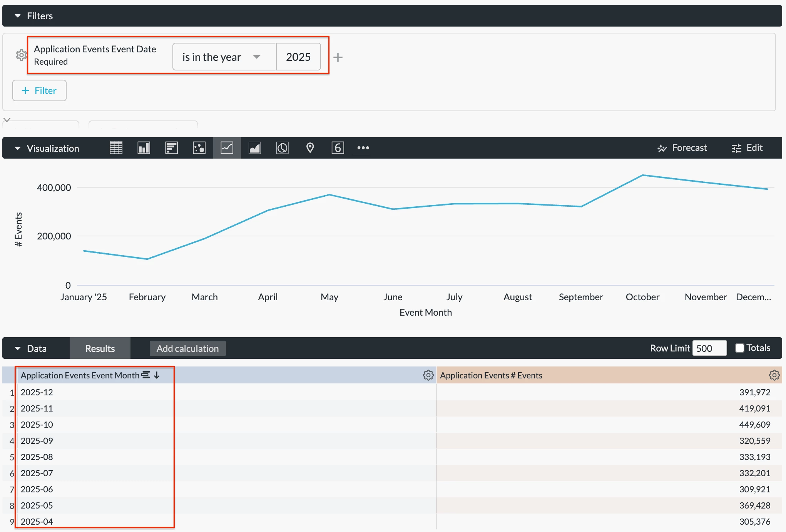Open more visualization types ellipsis
786x532 pixels.
[363, 148]
